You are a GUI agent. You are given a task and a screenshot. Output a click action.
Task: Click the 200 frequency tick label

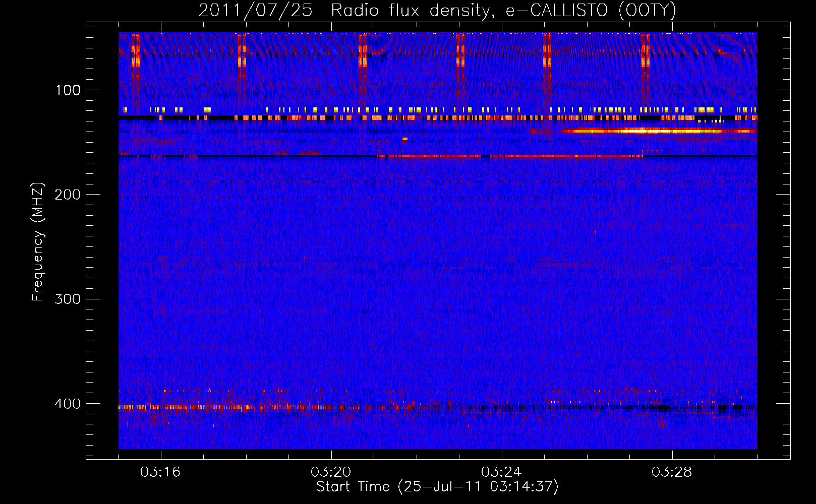tap(68, 195)
